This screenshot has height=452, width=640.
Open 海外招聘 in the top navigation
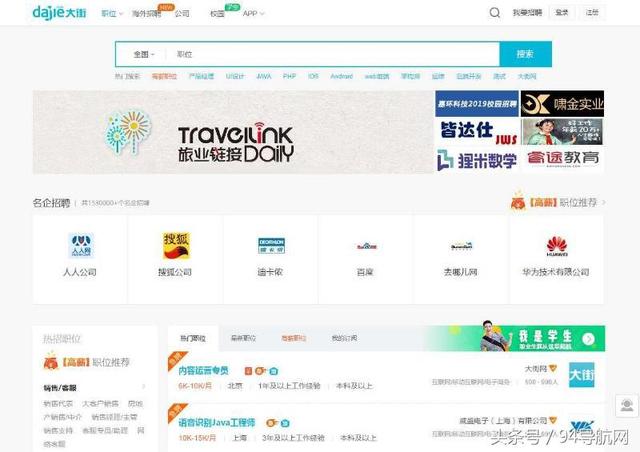(x=146, y=13)
